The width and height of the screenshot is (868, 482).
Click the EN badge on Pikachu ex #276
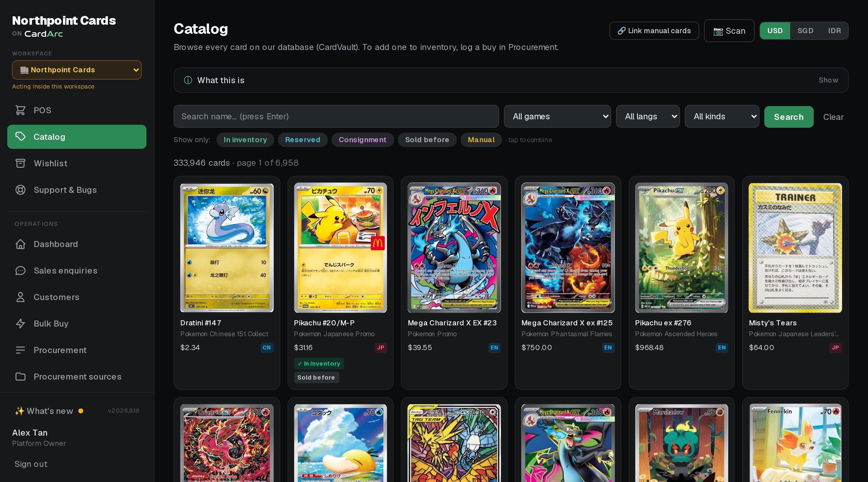coord(722,348)
